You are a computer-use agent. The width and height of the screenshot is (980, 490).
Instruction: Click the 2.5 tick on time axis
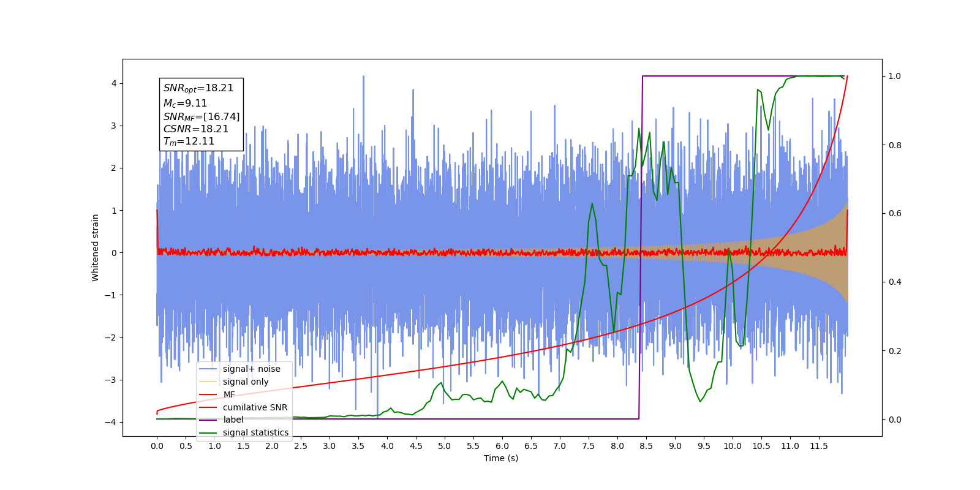[x=301, y=446]
